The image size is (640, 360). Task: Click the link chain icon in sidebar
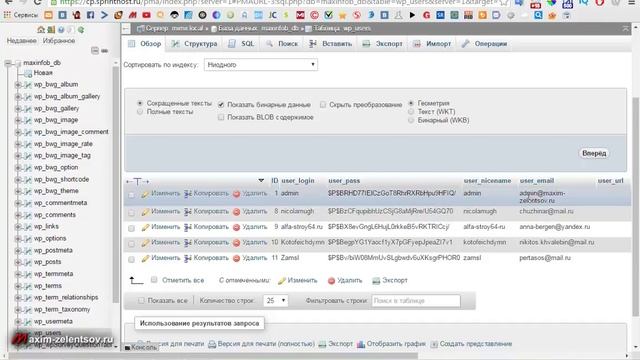(104, 51)
